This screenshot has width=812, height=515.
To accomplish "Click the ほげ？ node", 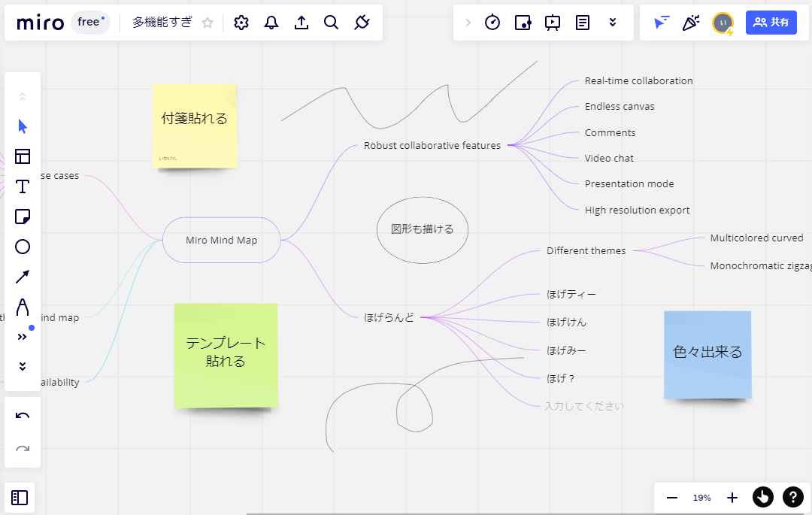I will click(561, 378).
